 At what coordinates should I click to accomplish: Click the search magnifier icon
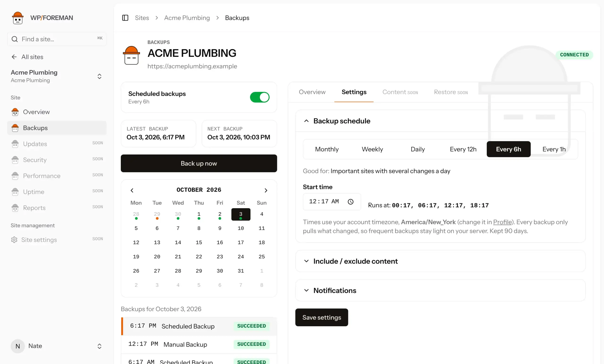tap(14, 39)
